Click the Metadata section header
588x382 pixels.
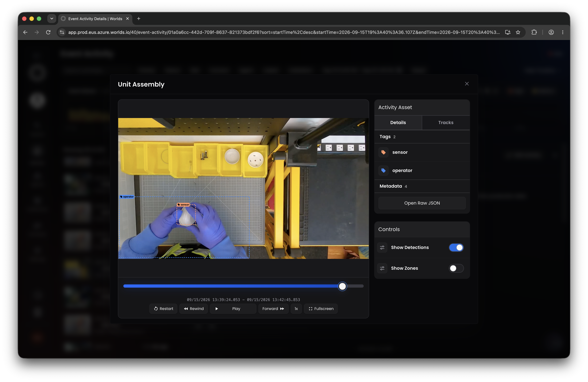pyautogui.click(x=422, y=186)
